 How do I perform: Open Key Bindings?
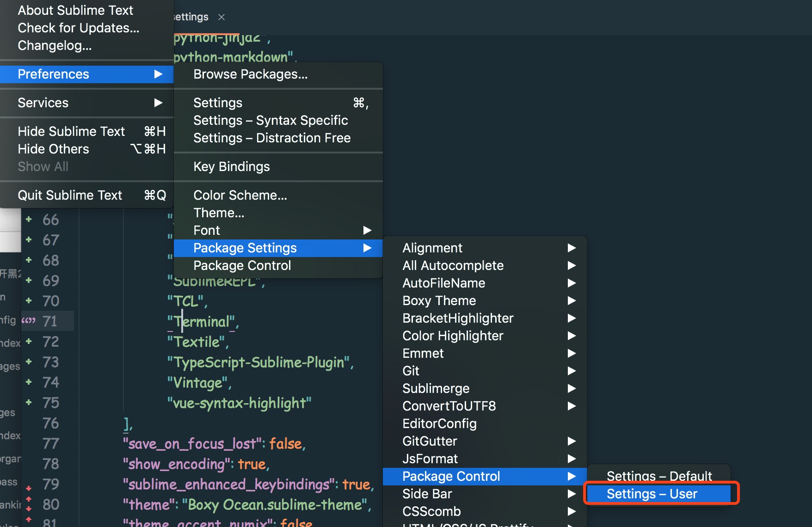pyautogui.click(x=278, y=166)
